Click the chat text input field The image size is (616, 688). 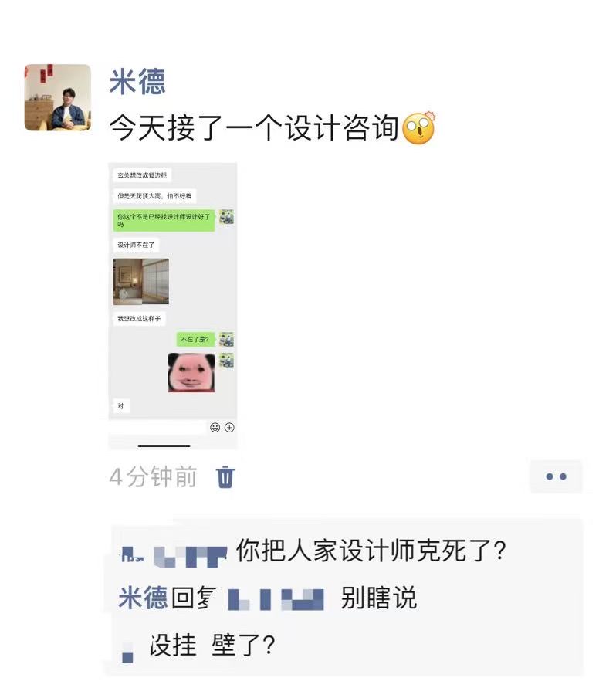157,427
